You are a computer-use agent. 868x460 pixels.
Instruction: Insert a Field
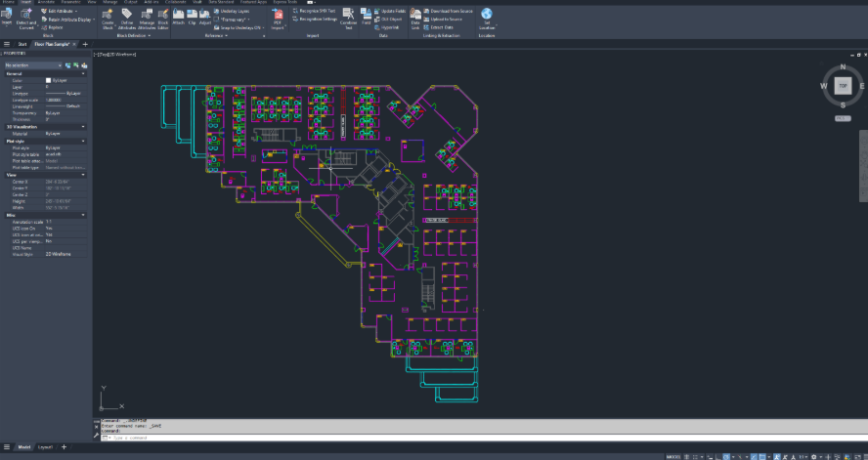(366, 14)
